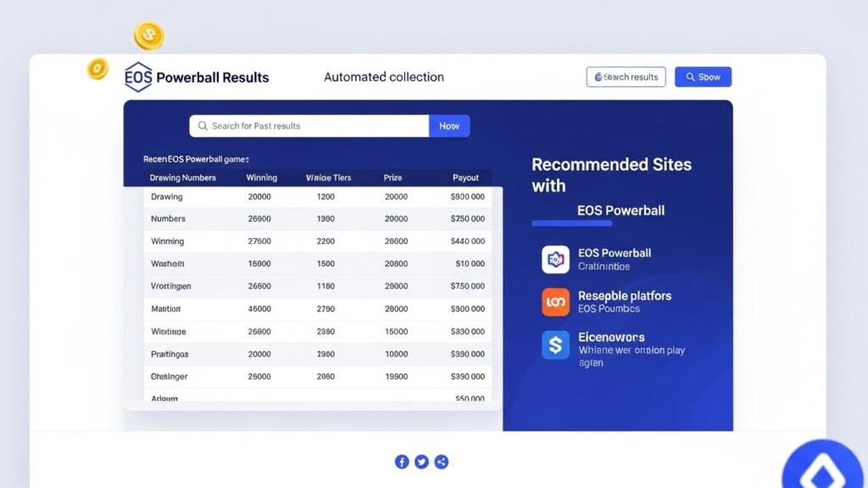The image size is (868, 488).
Task: Click the EOS hexagon logo icon
Action: (x=138, y=77)
